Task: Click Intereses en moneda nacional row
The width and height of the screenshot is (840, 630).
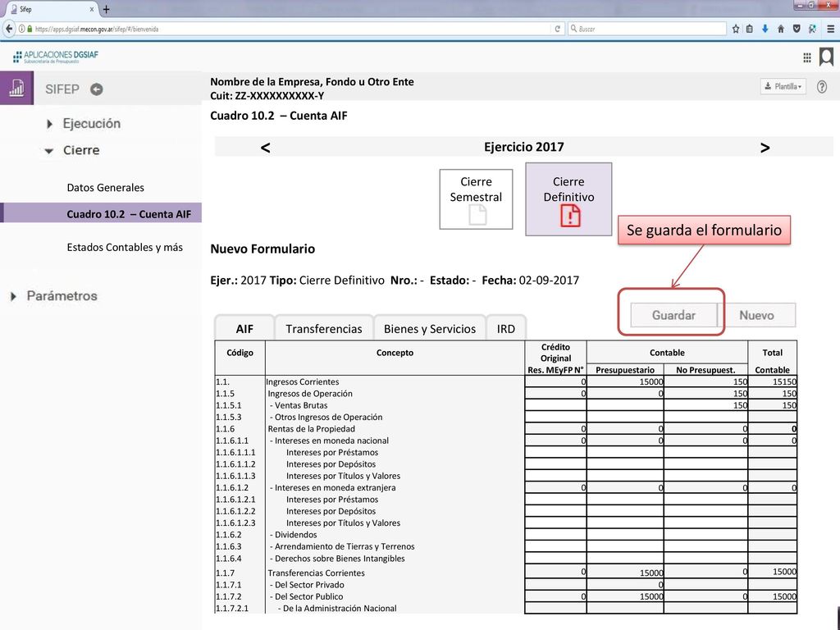Action: [x=329, y=441]
